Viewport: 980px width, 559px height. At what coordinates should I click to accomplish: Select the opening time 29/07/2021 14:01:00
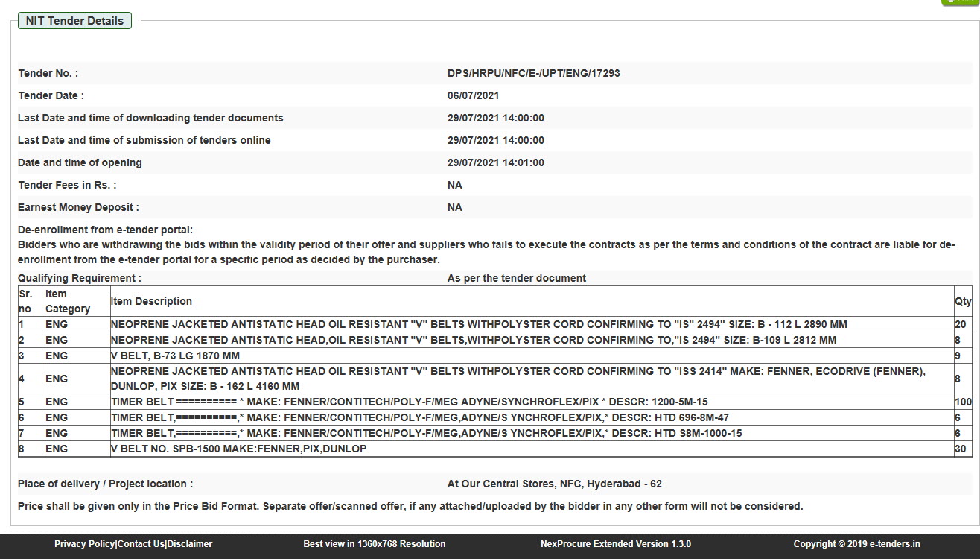click(496, 162)
